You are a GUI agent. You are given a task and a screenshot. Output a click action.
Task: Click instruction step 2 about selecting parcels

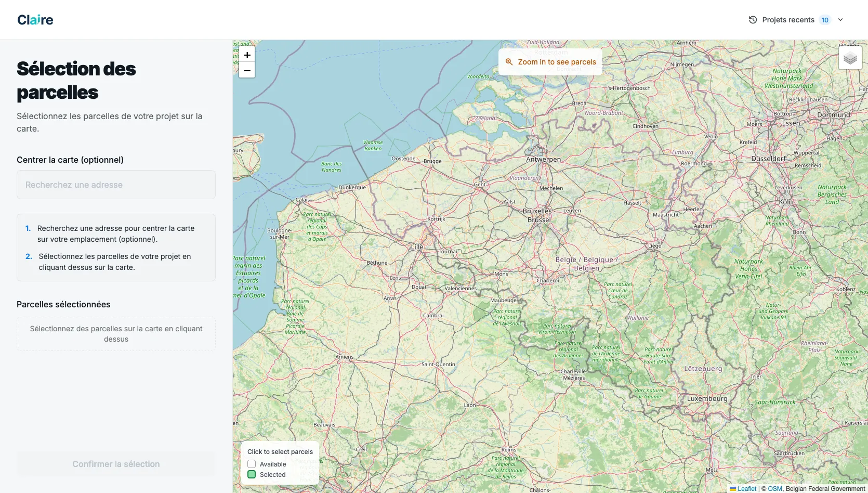click(x=115, y=262)
